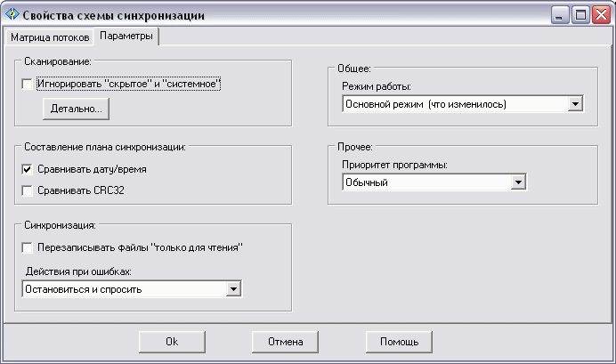Expand the Действия при ошибках dropdown arrow
The width and height of the screenshot is (616, 364).
pyautogui.click(x=233, y=288)
